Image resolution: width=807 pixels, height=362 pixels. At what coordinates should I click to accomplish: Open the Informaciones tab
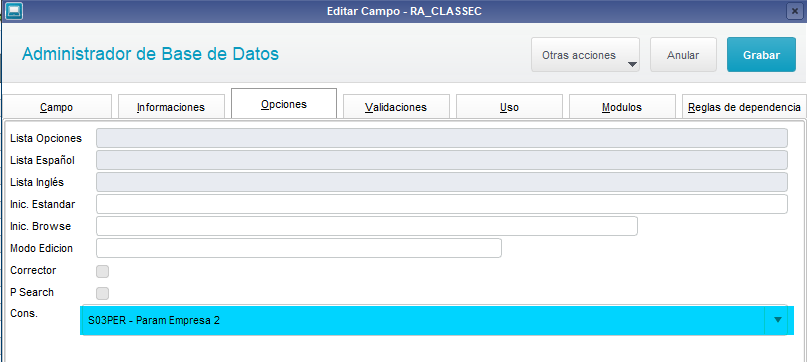[171, 107]
